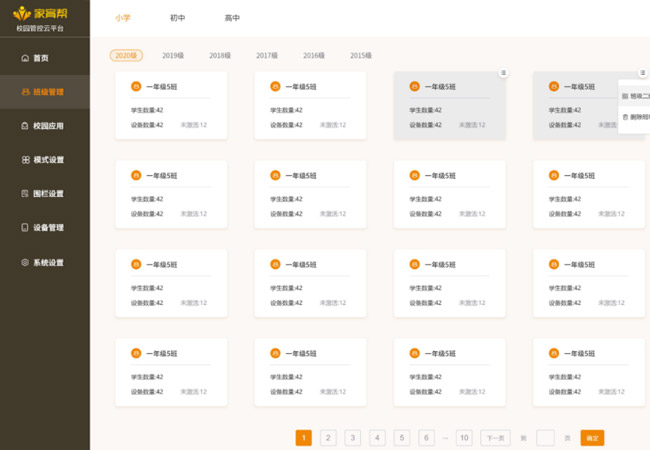The width and height of the screenshot is (650, 450).
Task: Click the 设备管理 device icon
Action: 25,227
